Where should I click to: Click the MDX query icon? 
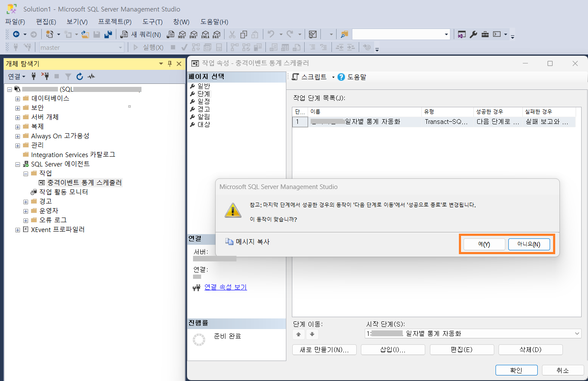(x=182, y=34)
